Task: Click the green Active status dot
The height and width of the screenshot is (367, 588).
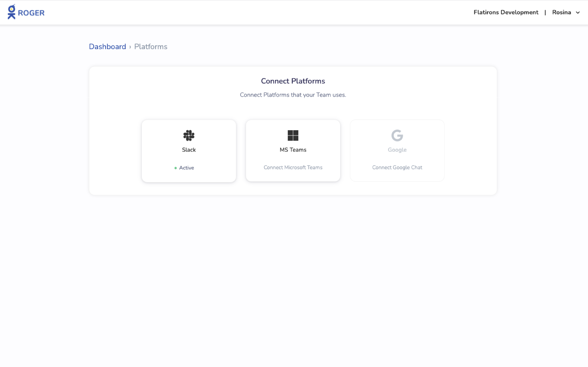Action: click(x=175, y=168)
